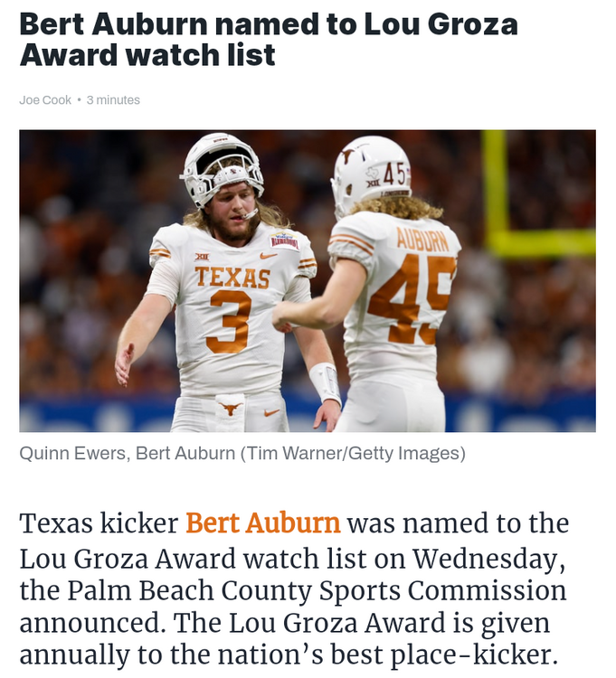Open the orange Bert Auburn link
Viewport: 616px width, 678px height.
(262, 523)
